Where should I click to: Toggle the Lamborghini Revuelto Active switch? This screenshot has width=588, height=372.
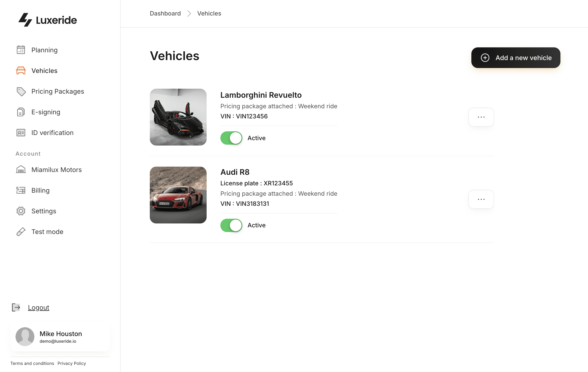231,138
